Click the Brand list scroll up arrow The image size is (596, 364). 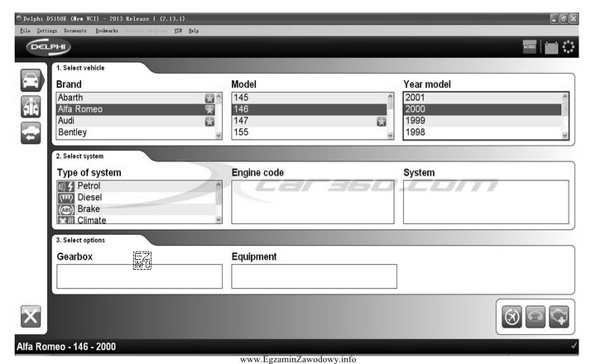tap(219, 97)
